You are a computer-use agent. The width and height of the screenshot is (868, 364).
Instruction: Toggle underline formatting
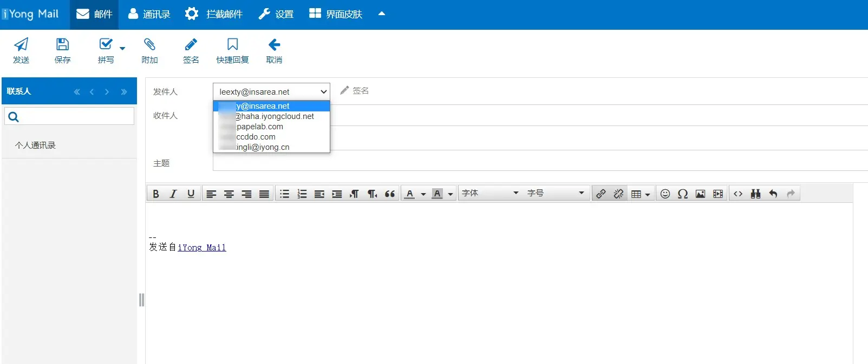[x=191, y=194]
